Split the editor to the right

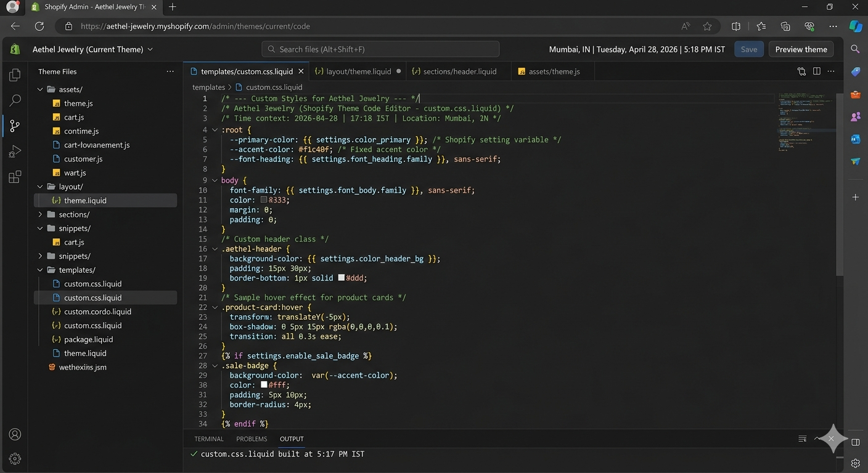click(817, 71)
